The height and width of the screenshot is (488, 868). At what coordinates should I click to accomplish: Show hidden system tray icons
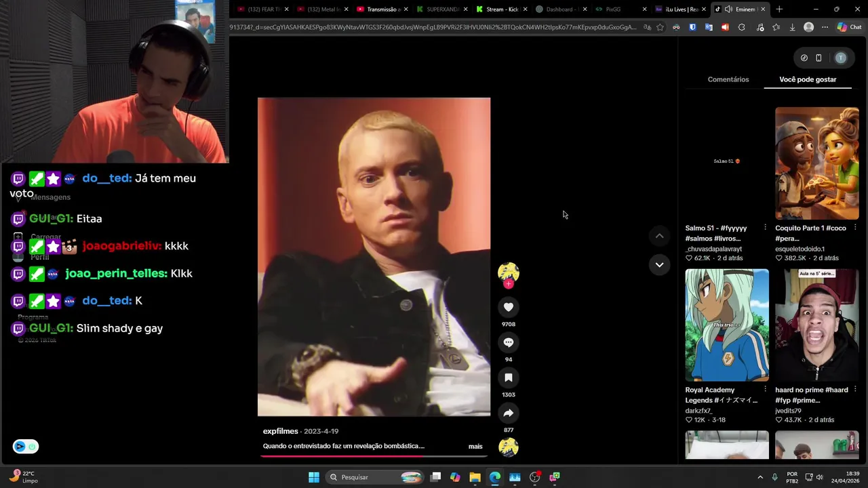pyautogui.click(x=760, y=477)
